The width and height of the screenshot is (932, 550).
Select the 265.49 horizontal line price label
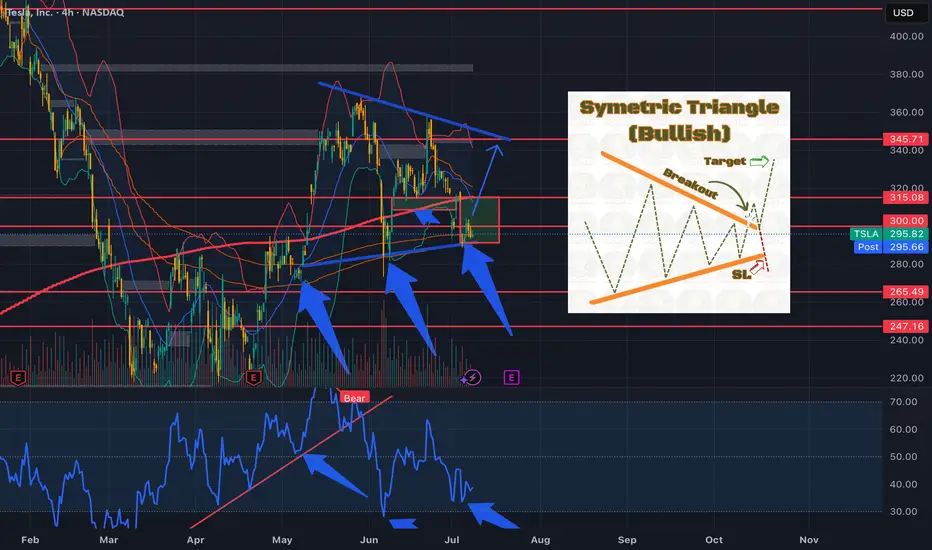click(x=906, y=291)
